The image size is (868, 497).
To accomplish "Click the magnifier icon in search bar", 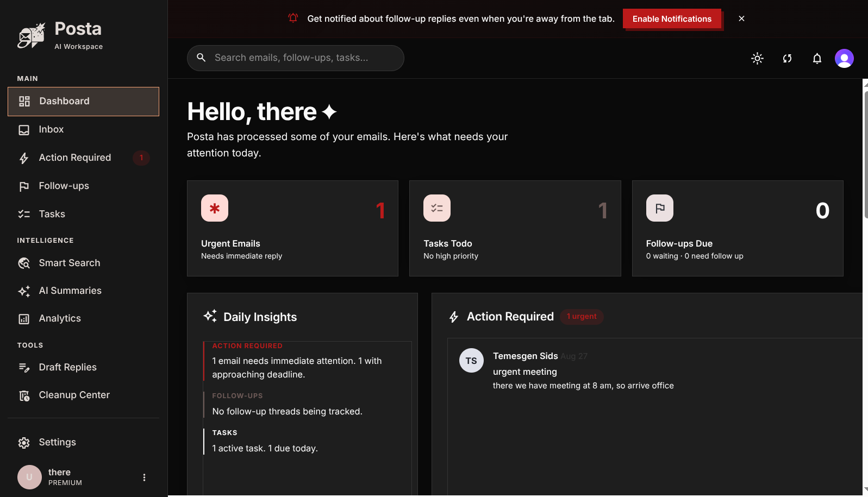I will pyautogui.click(x=201, y=58).
